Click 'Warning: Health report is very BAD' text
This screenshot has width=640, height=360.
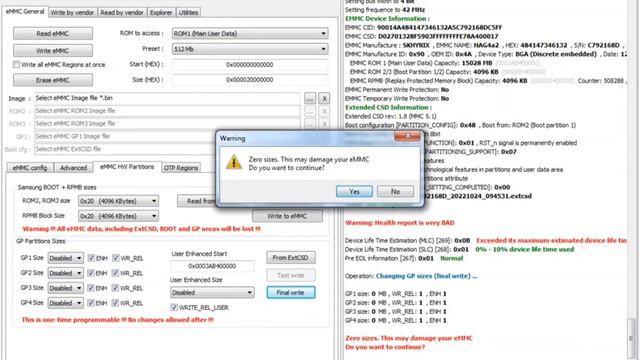pyautogui.click(x=400, y=223)
